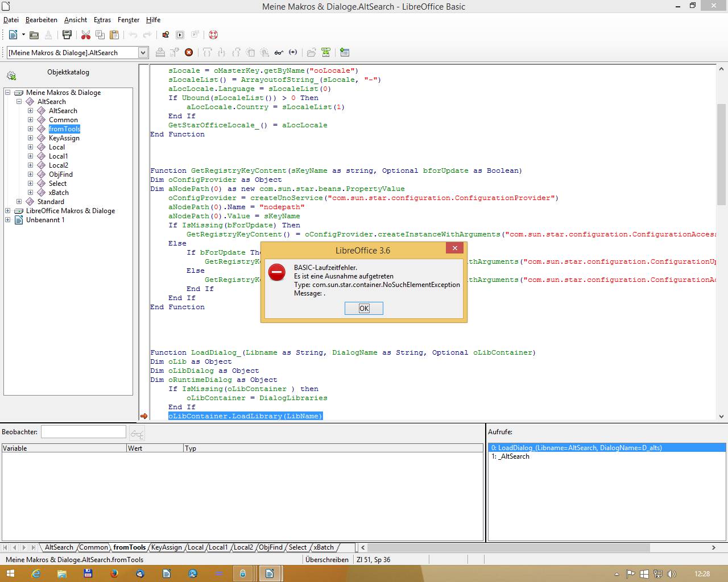The height and width of the screenshot is (582, 728).
Task: Click the vertical scrollbar of code editor
Action: [x=721, y=154]
